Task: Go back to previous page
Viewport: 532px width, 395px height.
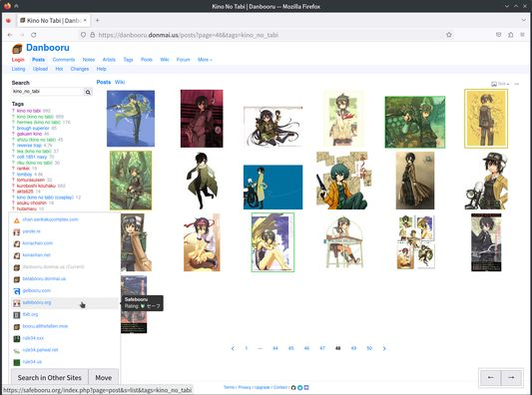Action: click(10, 35)
